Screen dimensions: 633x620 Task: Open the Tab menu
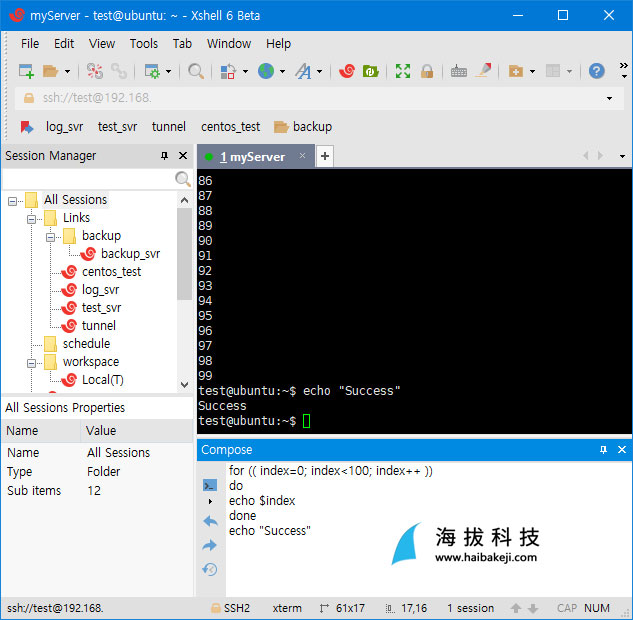tap(182, 44)
